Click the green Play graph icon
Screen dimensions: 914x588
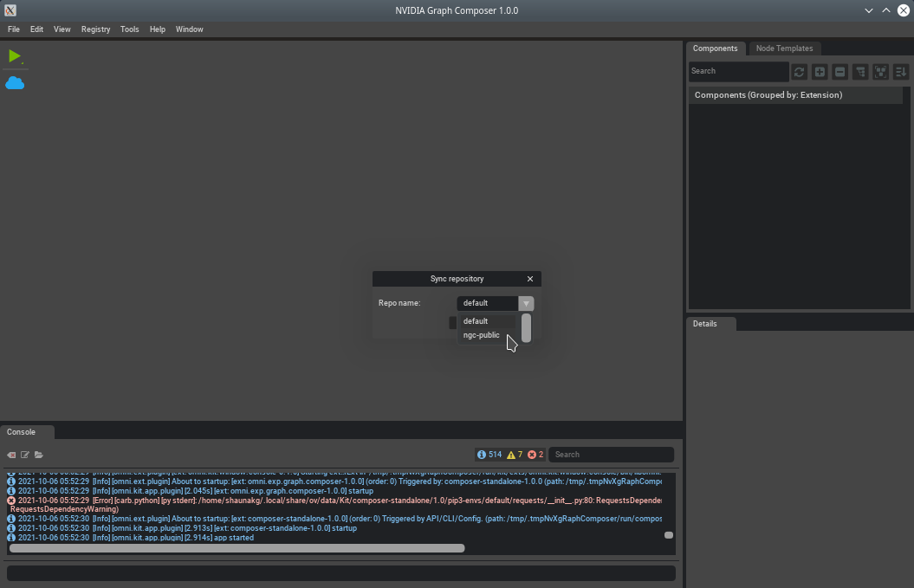tap(15, 56)
